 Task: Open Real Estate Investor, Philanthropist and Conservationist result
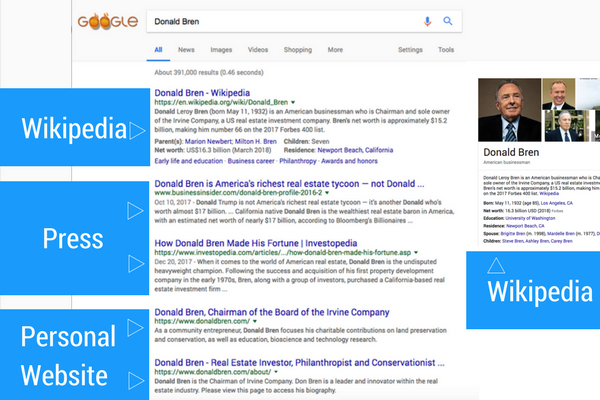(x=299, y=362)
